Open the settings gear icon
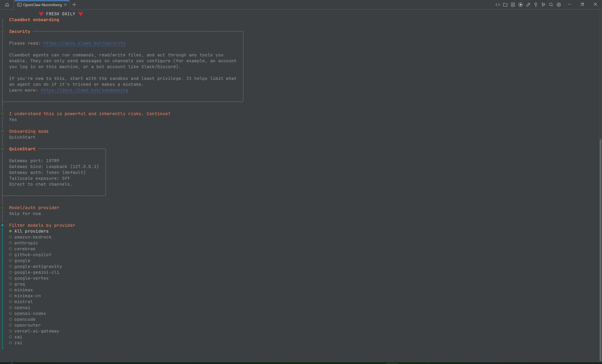The width and height of the screenshot is (602, 364). click(x=559, y=5)
